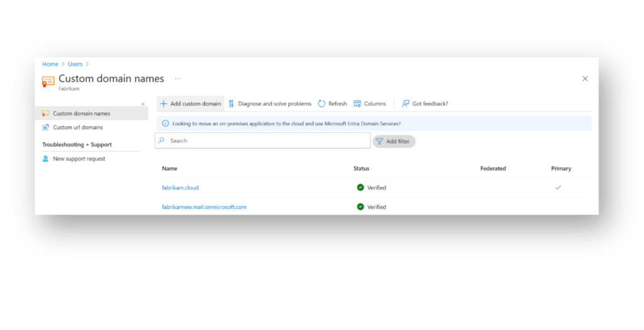Open fabrikamww.mail.onmicrosoft.com domain
Screen dimensions: 644x330
pyautogui.click(x=204, y=207)
